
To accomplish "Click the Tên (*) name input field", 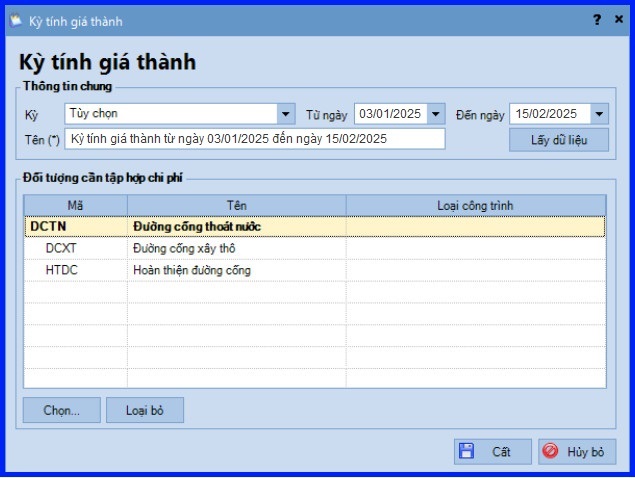I will pos(255,139).
